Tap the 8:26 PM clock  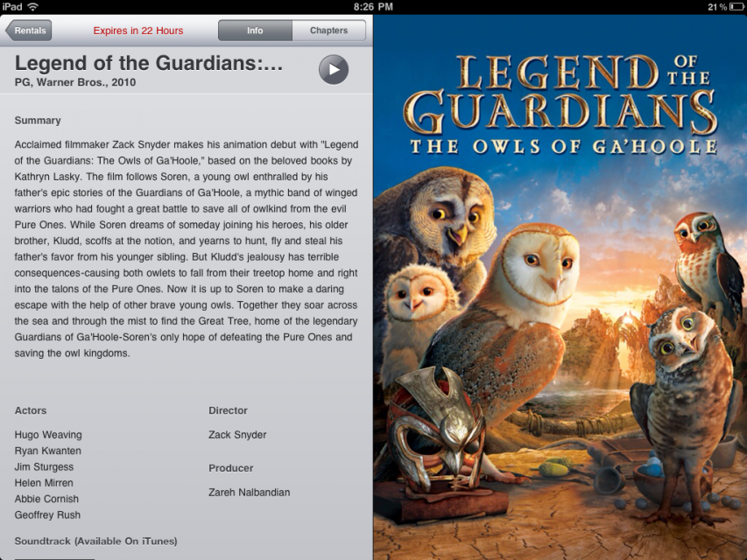373,7
